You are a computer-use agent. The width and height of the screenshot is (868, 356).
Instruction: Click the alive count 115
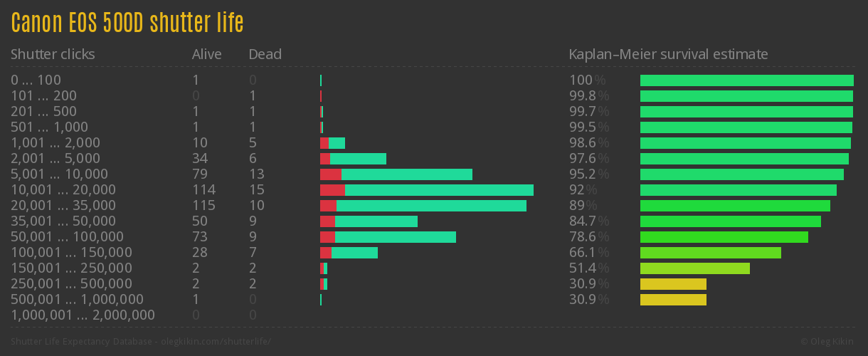tap(203, 206)
